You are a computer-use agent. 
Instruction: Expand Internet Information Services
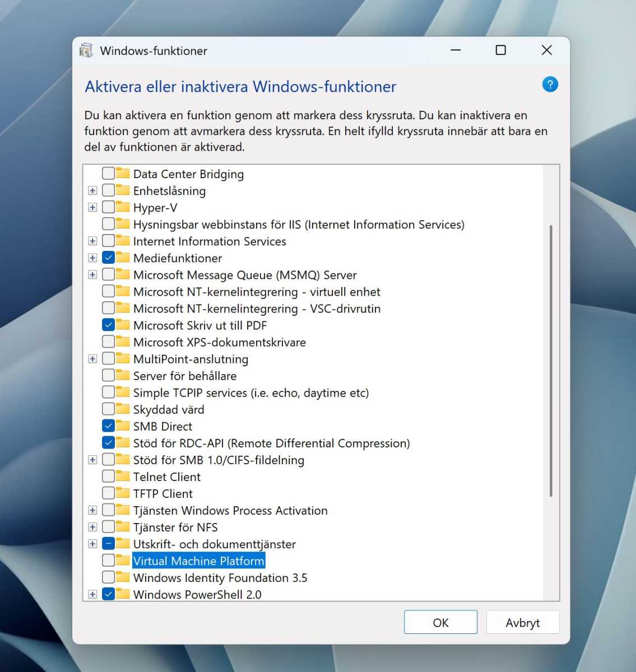coord(92,241)
